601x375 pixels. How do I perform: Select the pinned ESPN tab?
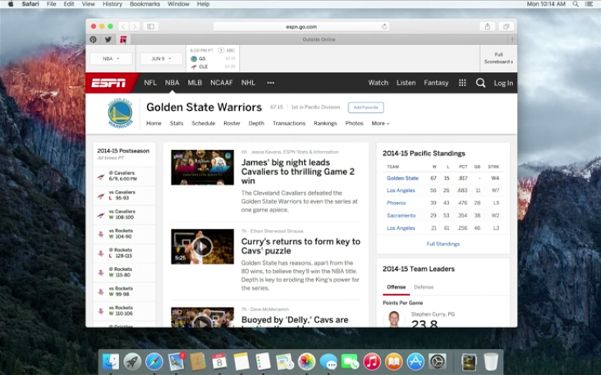[x=123, y=39]
